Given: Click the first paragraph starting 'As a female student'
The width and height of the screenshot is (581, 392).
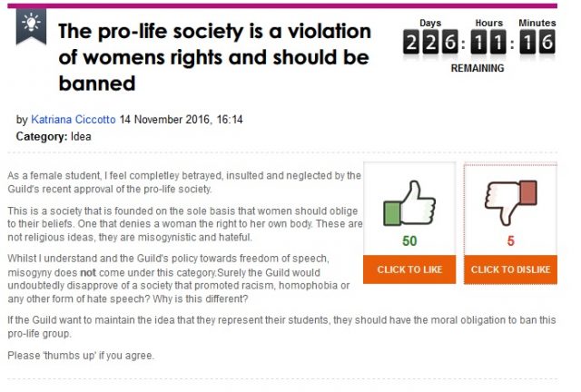Looking at the screenshot, I should [182, 181].
